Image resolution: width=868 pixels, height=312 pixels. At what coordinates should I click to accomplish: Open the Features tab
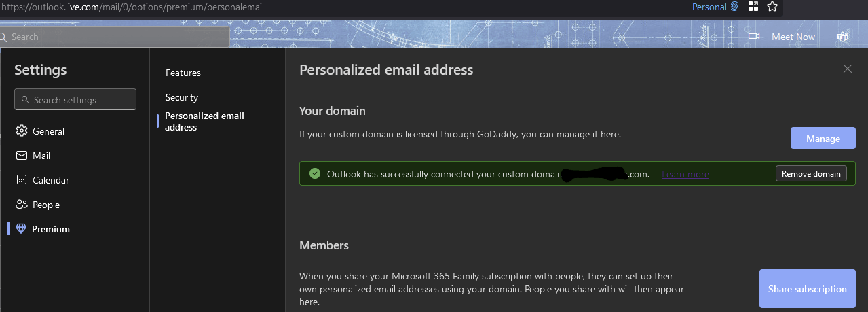tap(183, 73)
